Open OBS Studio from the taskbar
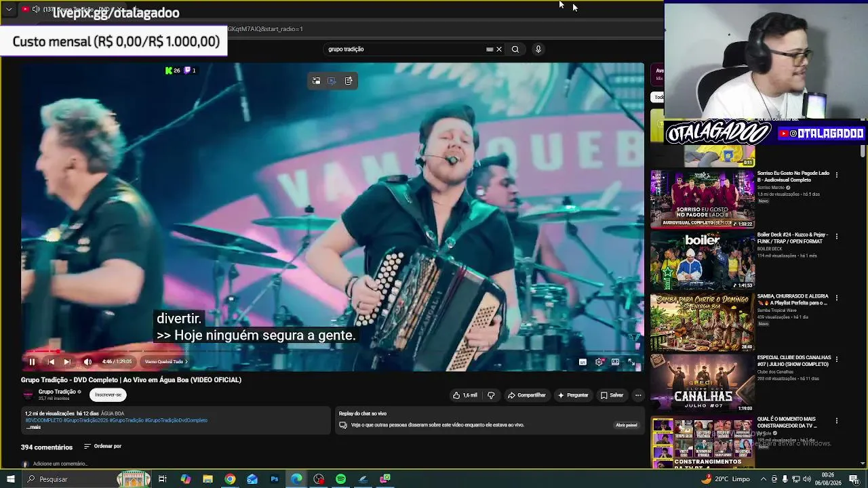868x488 pixels. coord(319,479)
